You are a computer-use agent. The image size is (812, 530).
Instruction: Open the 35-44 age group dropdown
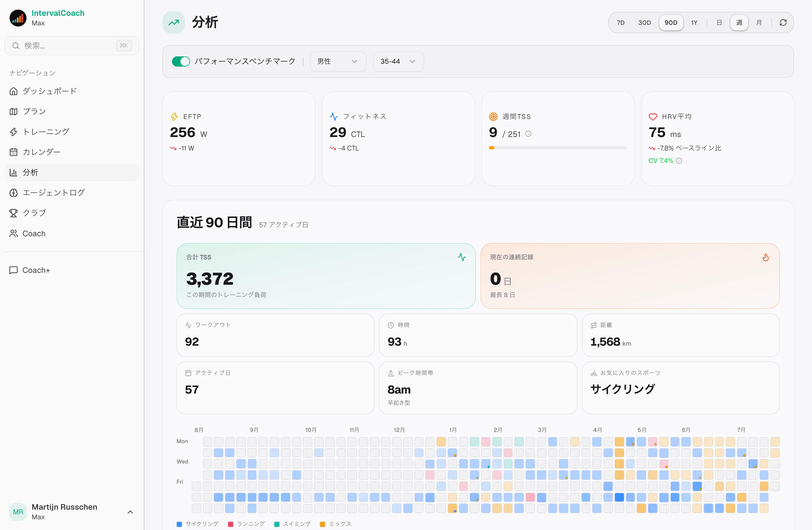398,61
